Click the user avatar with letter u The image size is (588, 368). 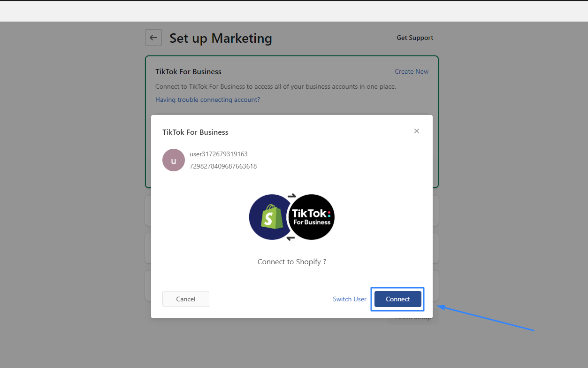tap(174, 160)
